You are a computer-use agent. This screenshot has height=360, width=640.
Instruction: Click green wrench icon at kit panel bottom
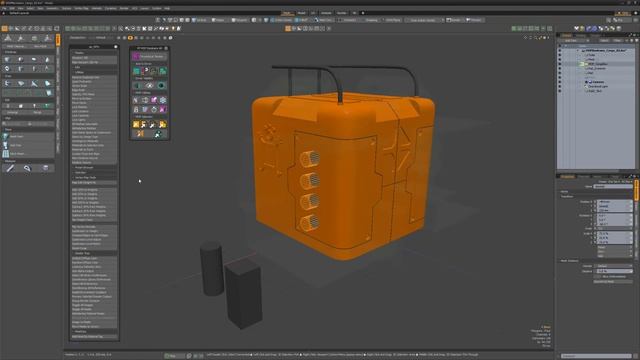click(x=158, y=133)
